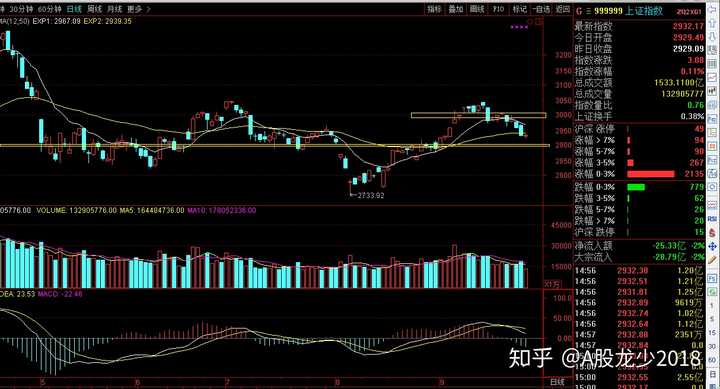Click the 30-minute period shortcut in right toolbar

pos(712,346)
